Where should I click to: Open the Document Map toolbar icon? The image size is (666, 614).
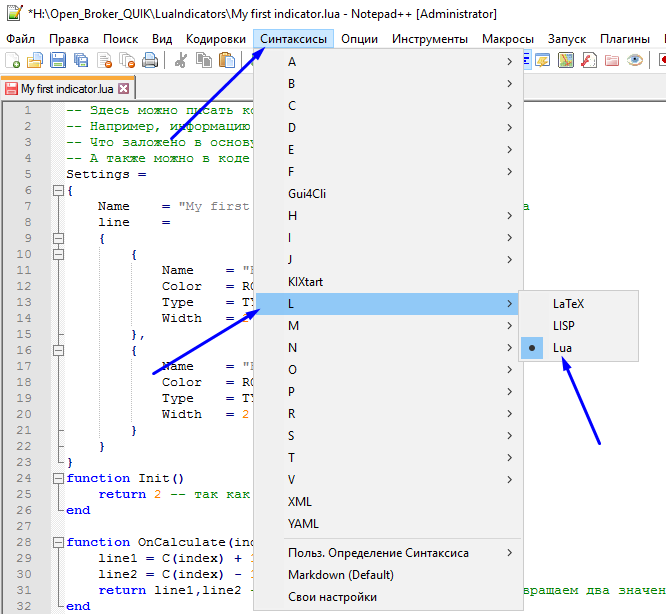click(x=566, y=60)
